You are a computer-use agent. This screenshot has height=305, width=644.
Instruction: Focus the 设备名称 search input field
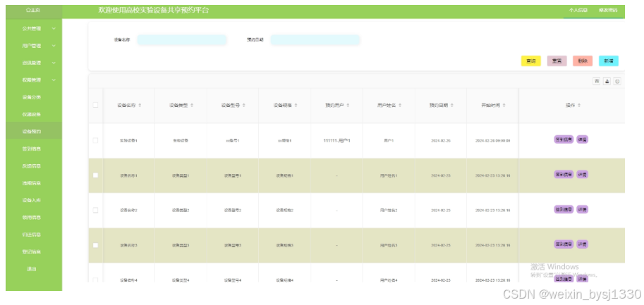(x=181, y=39)
